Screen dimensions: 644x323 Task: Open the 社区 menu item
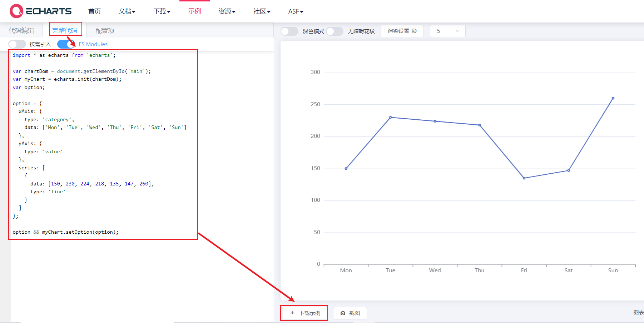click(261, 11)
